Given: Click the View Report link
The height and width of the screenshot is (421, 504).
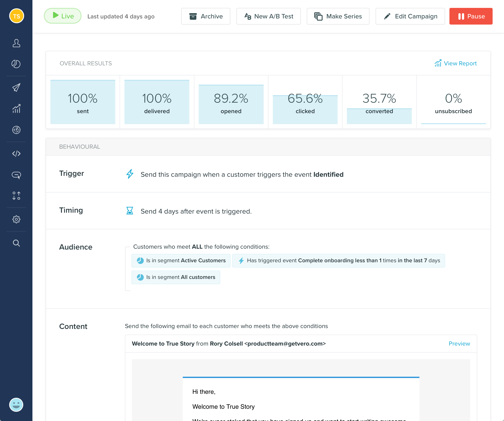Looking at the screenshot, I should (x=455, y=63).
